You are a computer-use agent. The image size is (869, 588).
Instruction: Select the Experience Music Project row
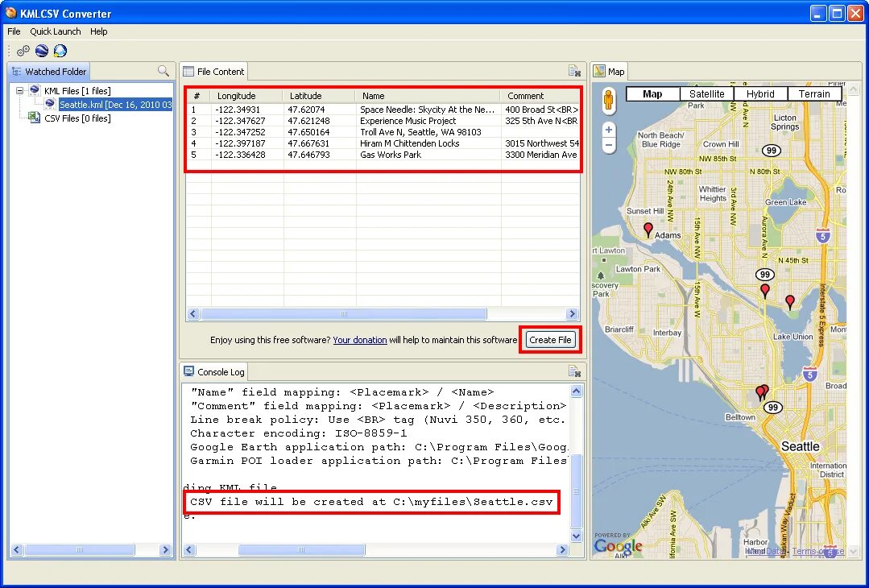(383, 121)
